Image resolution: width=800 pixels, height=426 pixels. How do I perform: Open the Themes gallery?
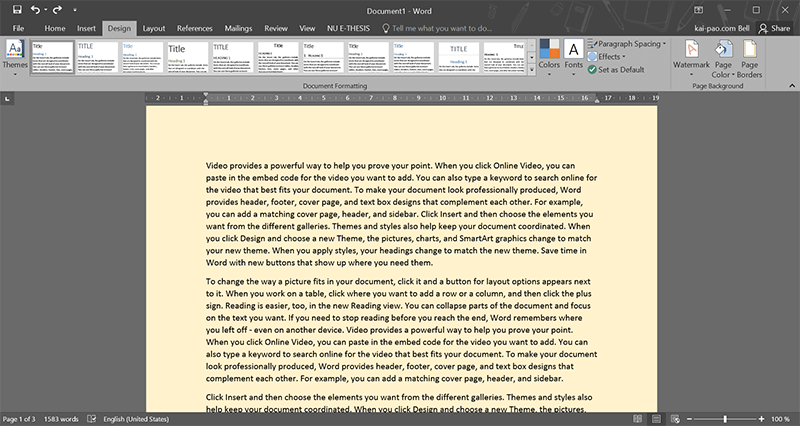coord(15,59)
